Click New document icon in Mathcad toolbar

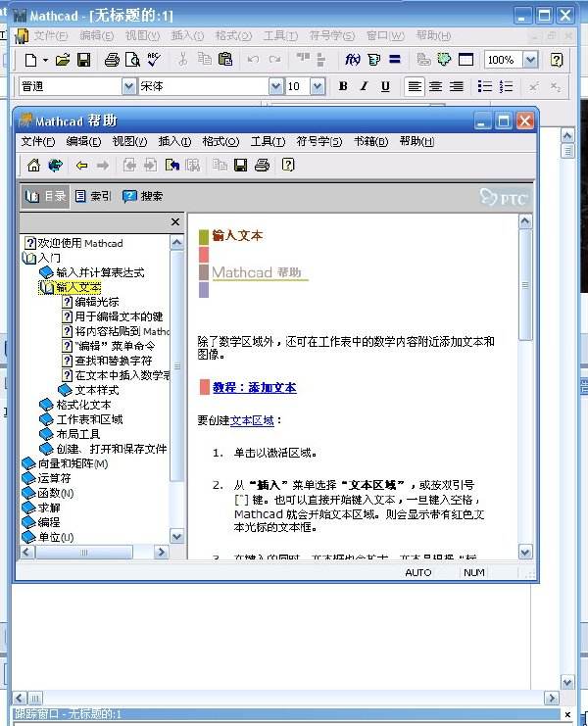pyautogui.click(x=30, y=60)
